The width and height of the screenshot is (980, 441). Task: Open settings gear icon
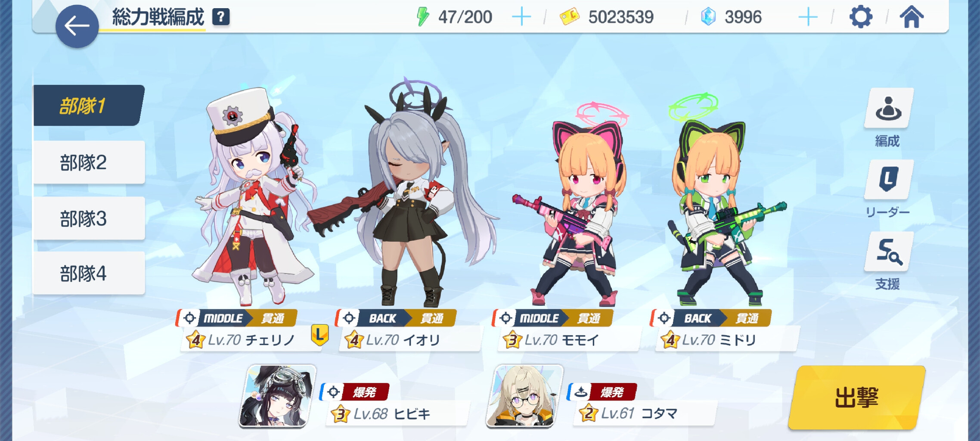pyautogui.click(x=861, y=17)
